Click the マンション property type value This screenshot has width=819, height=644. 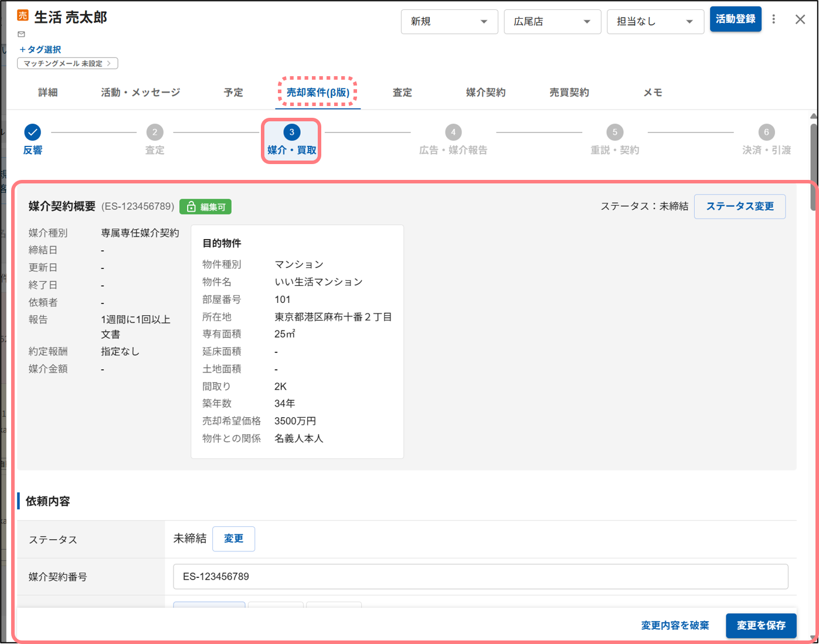tap(299, 264)
